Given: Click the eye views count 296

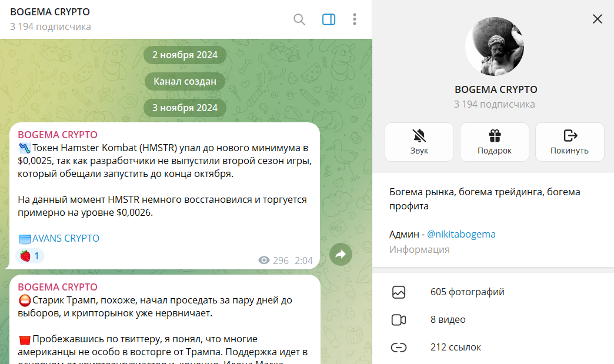Looking at the screenshot, I should pyautogui.click(x=273, y=261).
